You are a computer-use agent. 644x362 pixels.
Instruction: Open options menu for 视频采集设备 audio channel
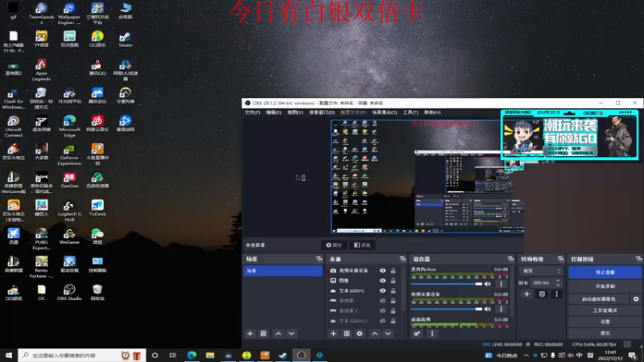501,309
